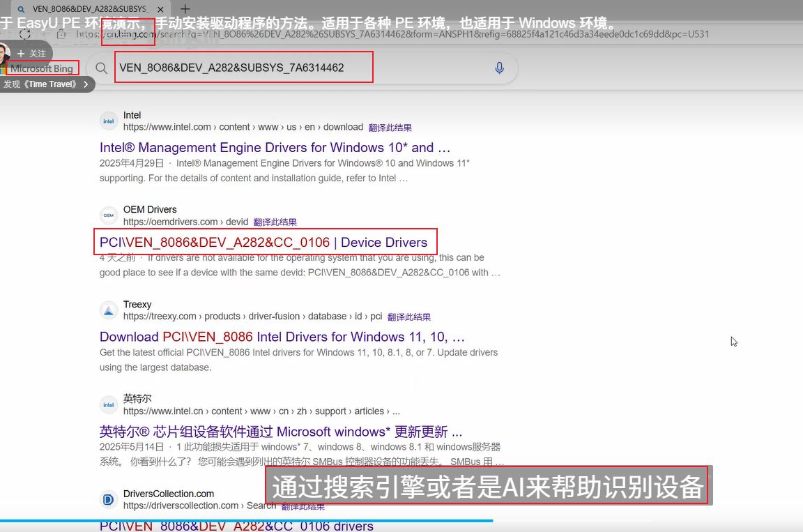Screen dimensions: 803x532
Task: Open PCI\VEN_8086&DEV_A282&CC_0106 Device Drivers link
Action: (x=263, y=242)
